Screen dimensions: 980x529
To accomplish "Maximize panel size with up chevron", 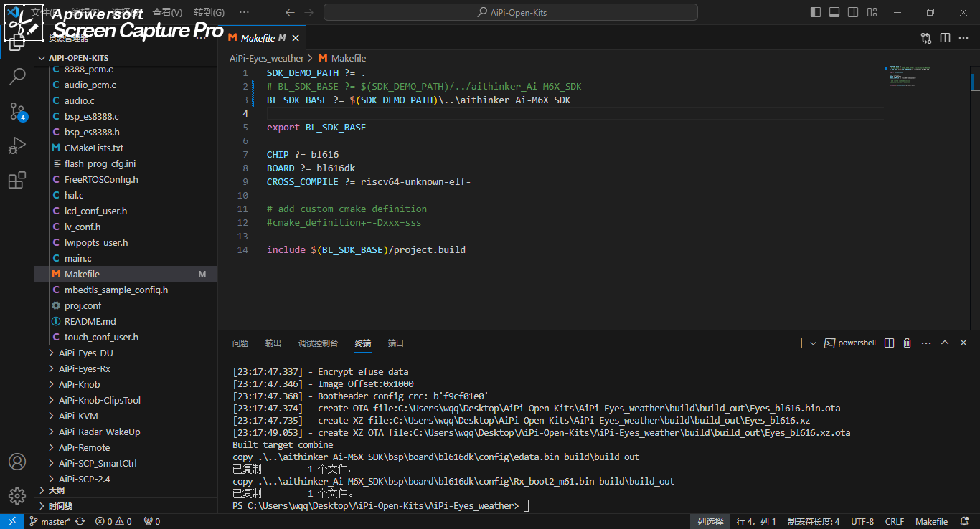I will 945,343.
